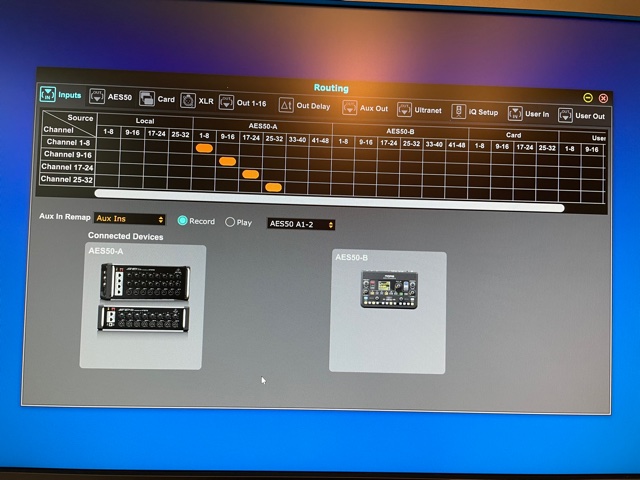Screen dimensions: 640x480
Task: Click the Routing window title
Action: point(331,88)
